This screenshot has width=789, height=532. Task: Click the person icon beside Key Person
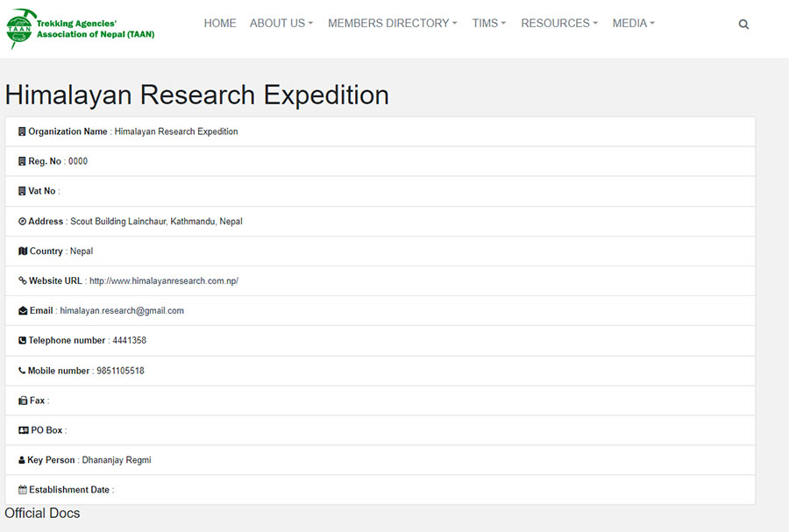(21, 460)
